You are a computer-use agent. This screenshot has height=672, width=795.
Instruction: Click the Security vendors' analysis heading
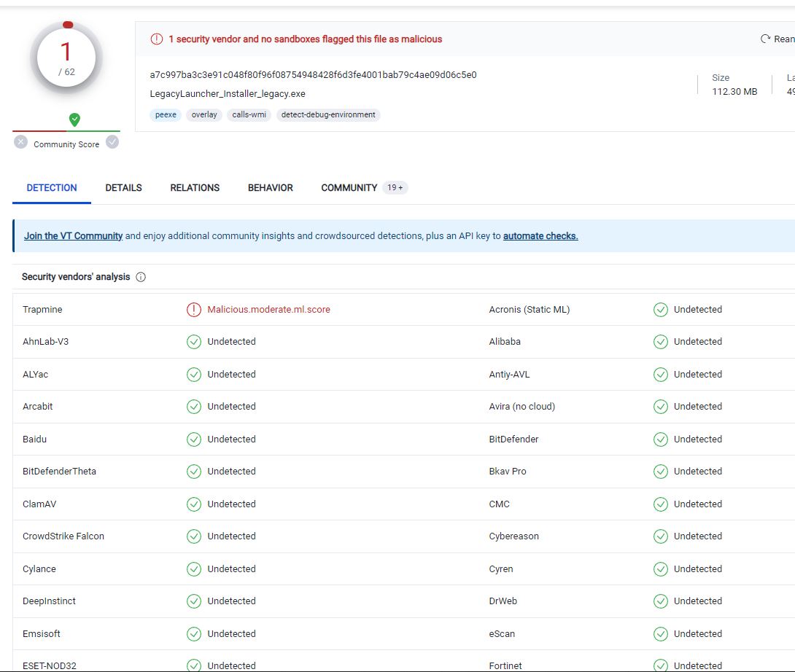click(76, 277)
